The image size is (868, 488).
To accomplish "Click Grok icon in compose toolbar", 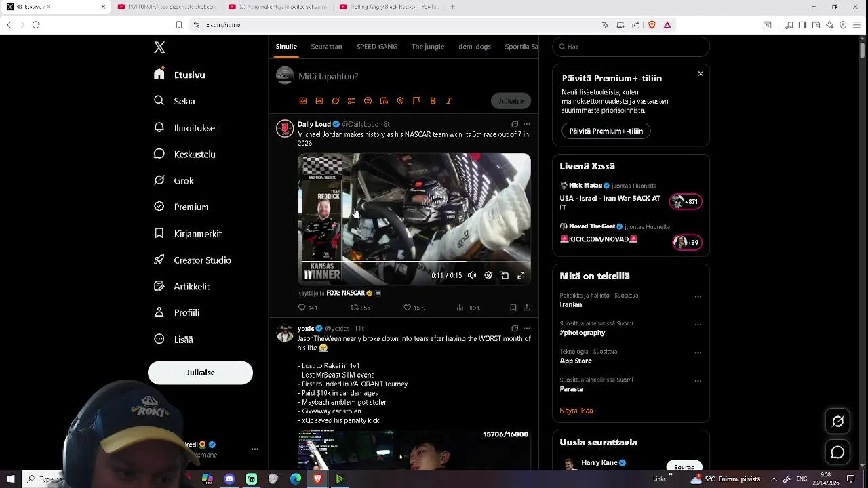I will click(336, 101).
